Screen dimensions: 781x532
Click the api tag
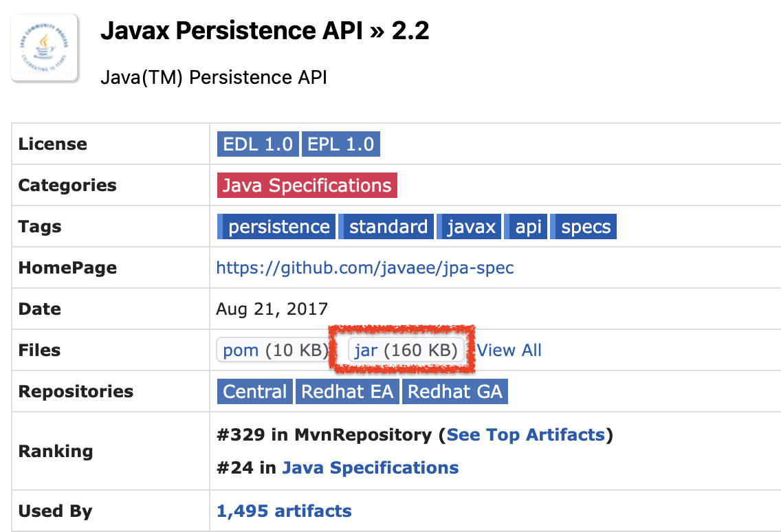point(526,227)
